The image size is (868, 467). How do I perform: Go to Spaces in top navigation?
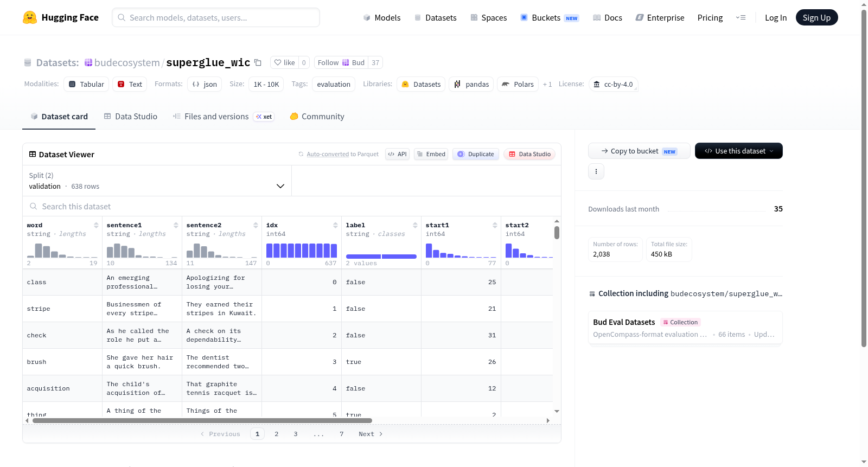click(x=489, y=17)
